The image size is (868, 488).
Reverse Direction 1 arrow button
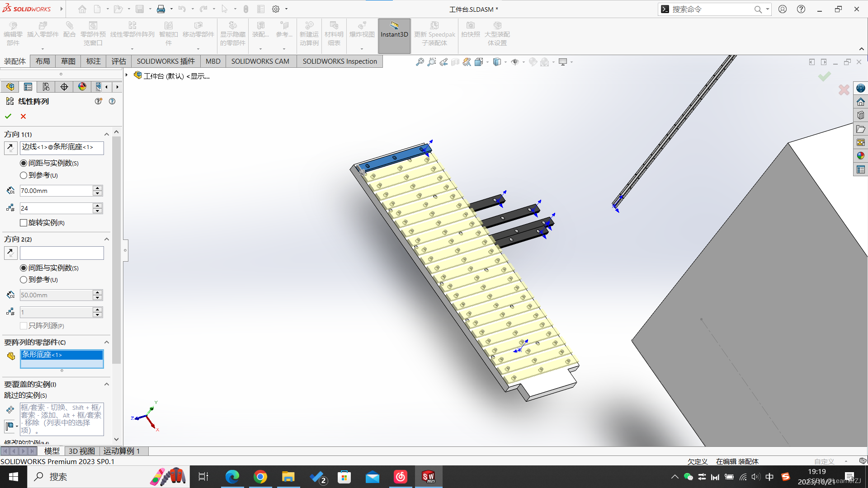point(10,148)
